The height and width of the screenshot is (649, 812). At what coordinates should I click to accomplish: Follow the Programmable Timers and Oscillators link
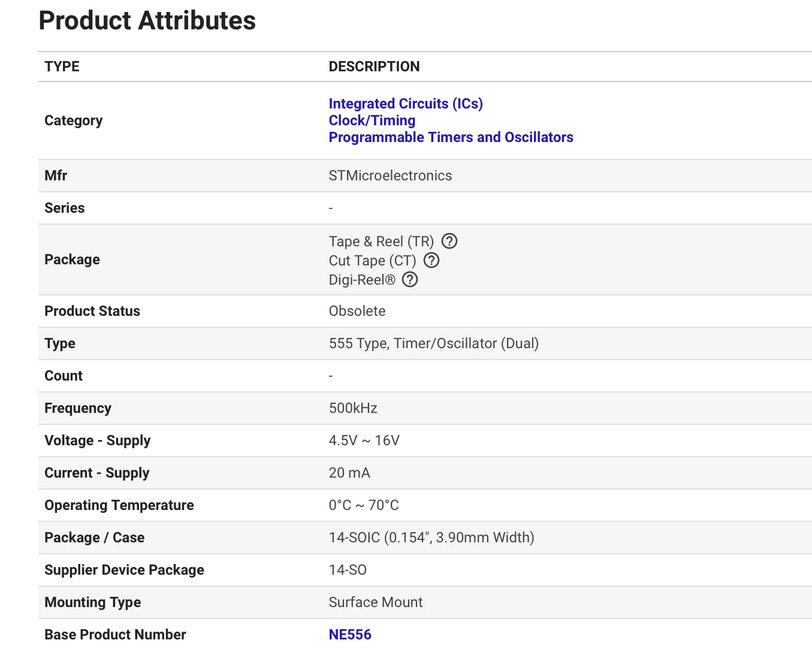pos(451,137)
